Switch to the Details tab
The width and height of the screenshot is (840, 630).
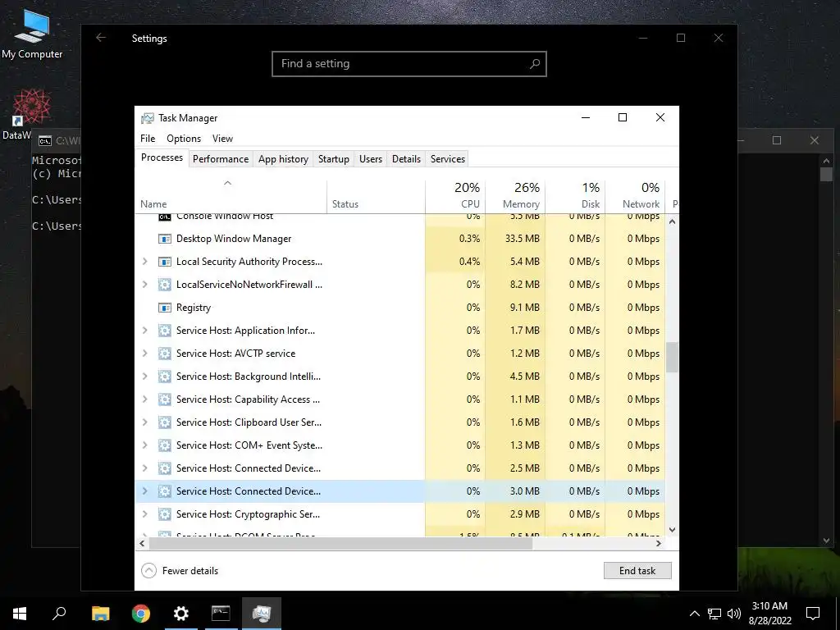407,159
